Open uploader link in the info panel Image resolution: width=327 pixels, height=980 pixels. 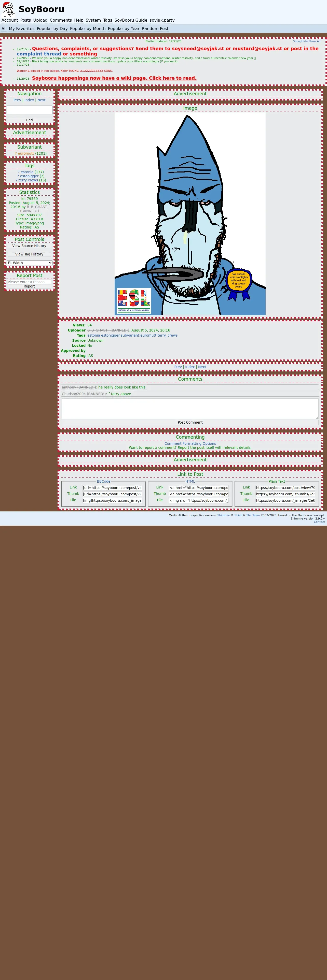108,330
